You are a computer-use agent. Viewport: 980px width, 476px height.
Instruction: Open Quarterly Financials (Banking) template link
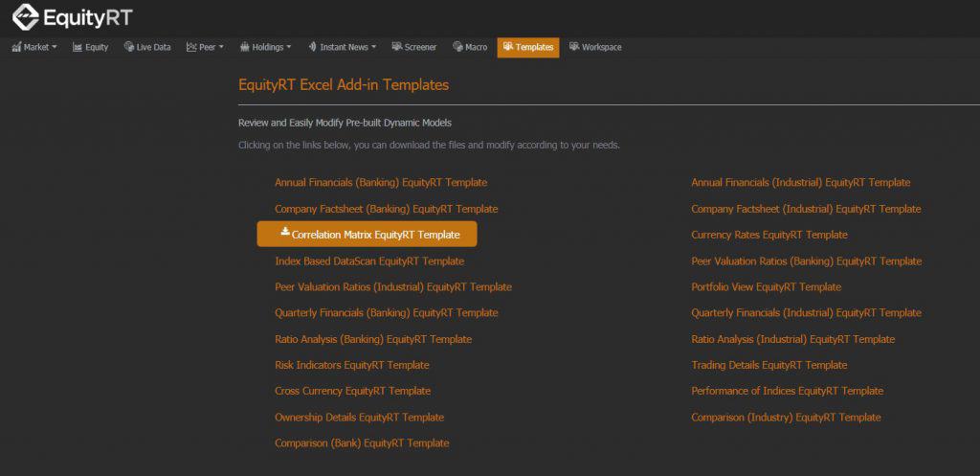coord(387,313)
